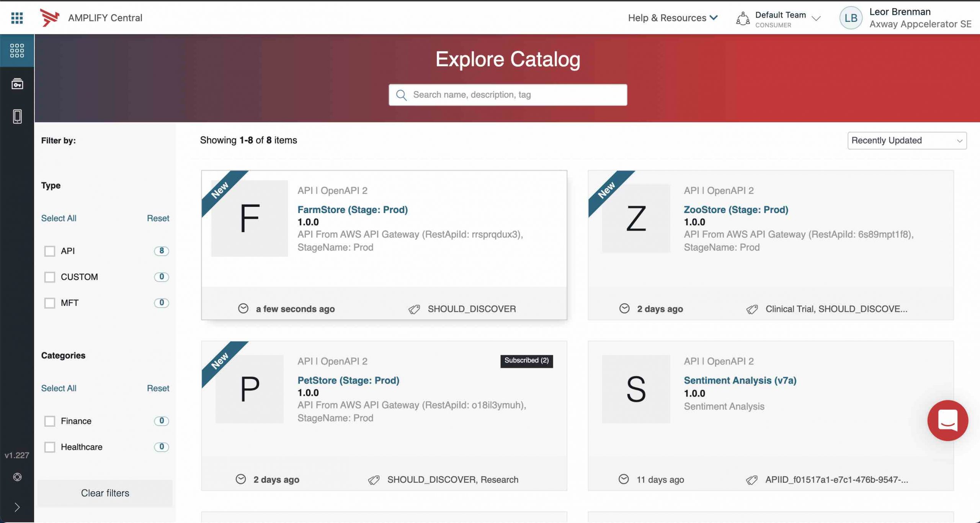Check the Healthcare category filter

pos(50,447)
